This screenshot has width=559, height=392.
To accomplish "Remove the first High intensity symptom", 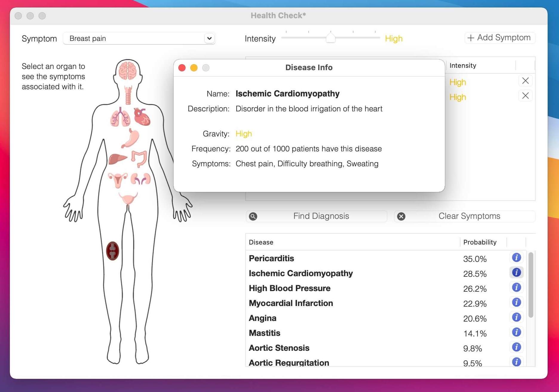I will point(525,81).
